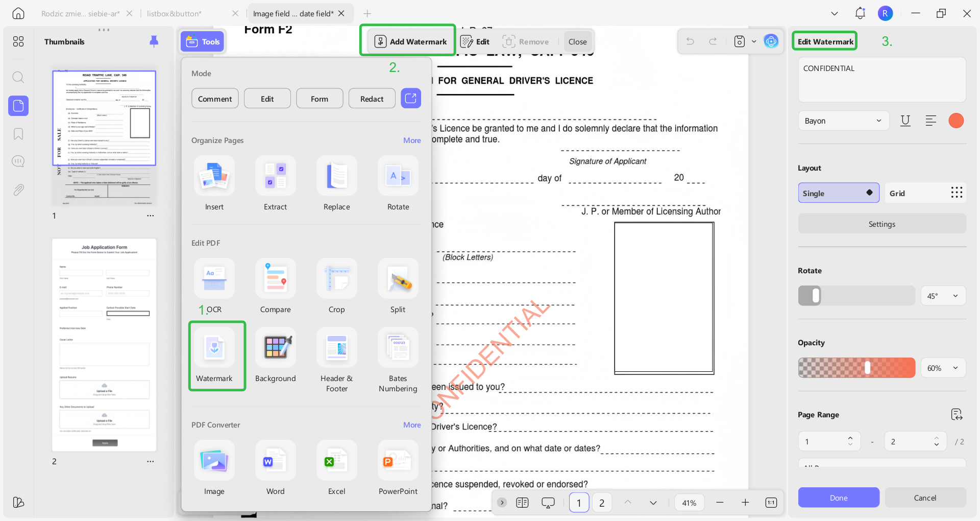Open the Watermark tool
The height and width of the screenshot is (521, 980).
pos(214,356)
